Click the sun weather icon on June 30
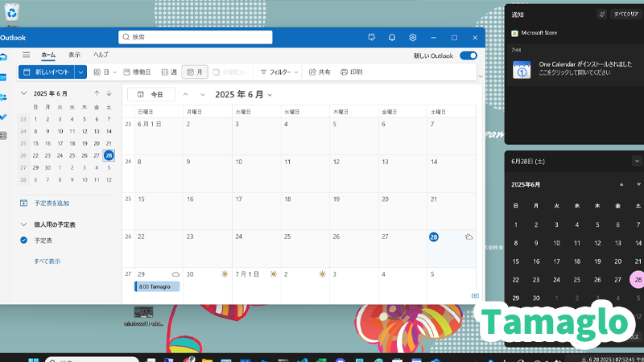The height and width of the screenshot is (362, 644). 225,274
